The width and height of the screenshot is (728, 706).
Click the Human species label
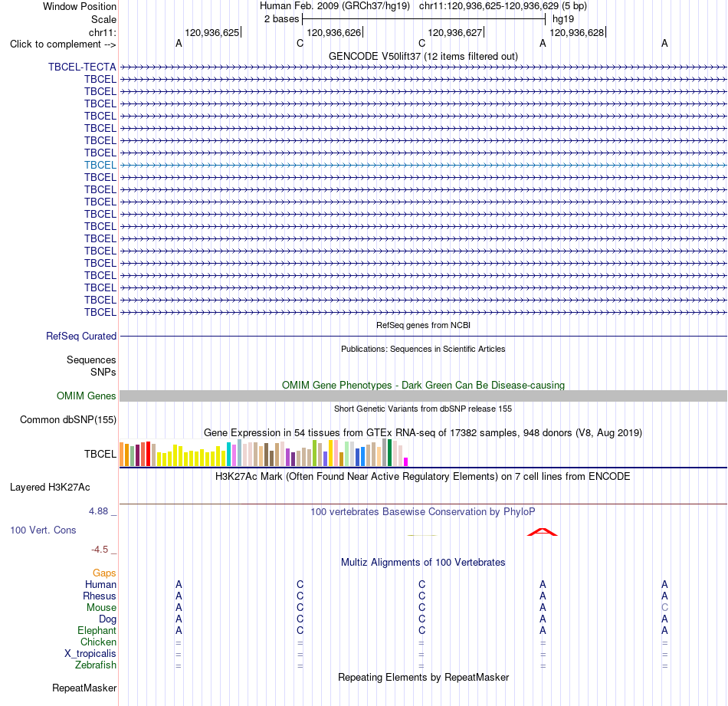coord(100,584)
